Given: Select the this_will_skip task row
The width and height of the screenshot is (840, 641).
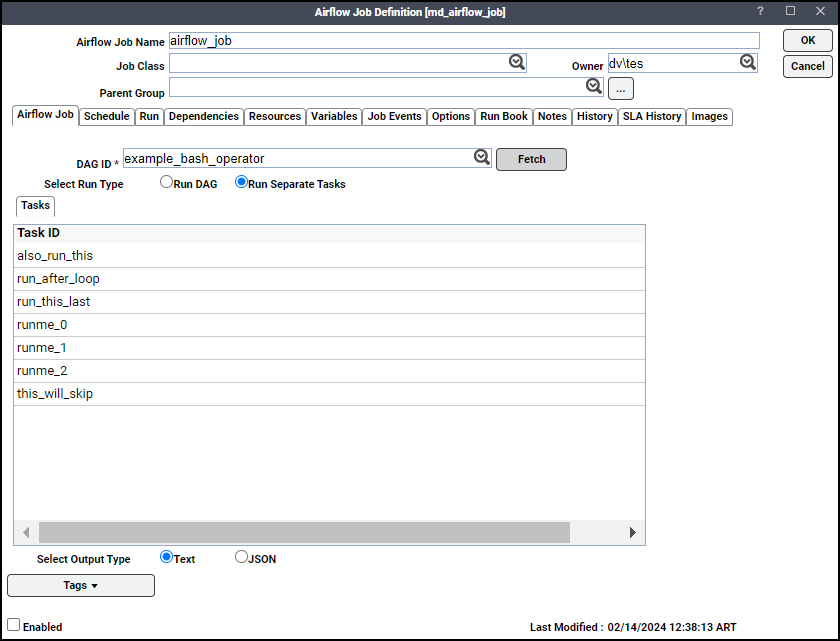Looking at the screenshot, I should pyautogui.click(x=329, y=394).
